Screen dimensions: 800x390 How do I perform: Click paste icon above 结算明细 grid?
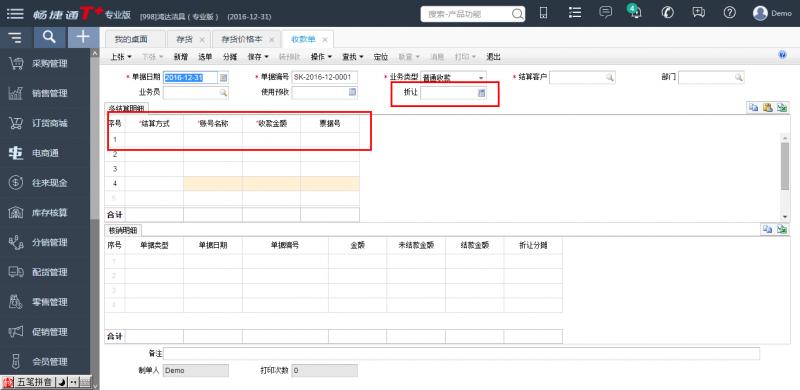tap(767, 108)
